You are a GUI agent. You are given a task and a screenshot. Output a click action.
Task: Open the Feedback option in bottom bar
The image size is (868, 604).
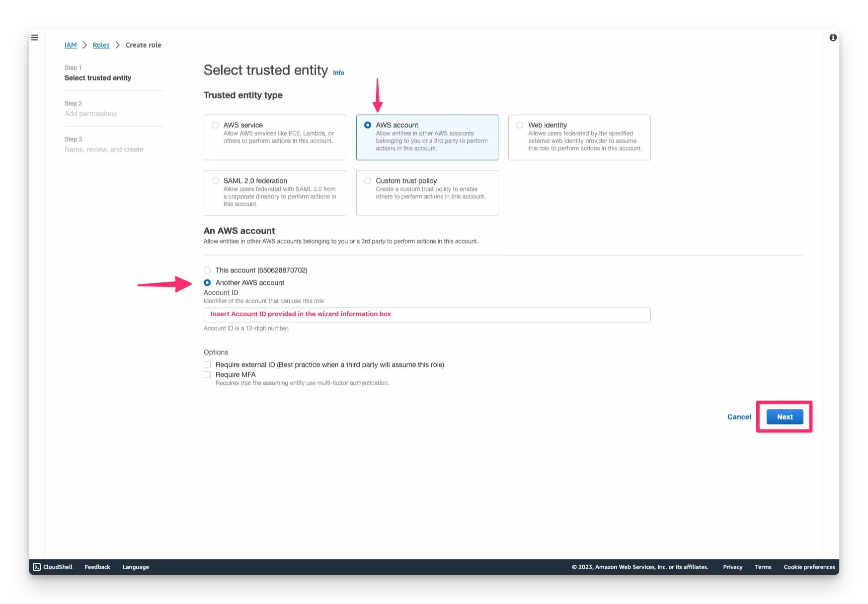(x=97, y=567)
